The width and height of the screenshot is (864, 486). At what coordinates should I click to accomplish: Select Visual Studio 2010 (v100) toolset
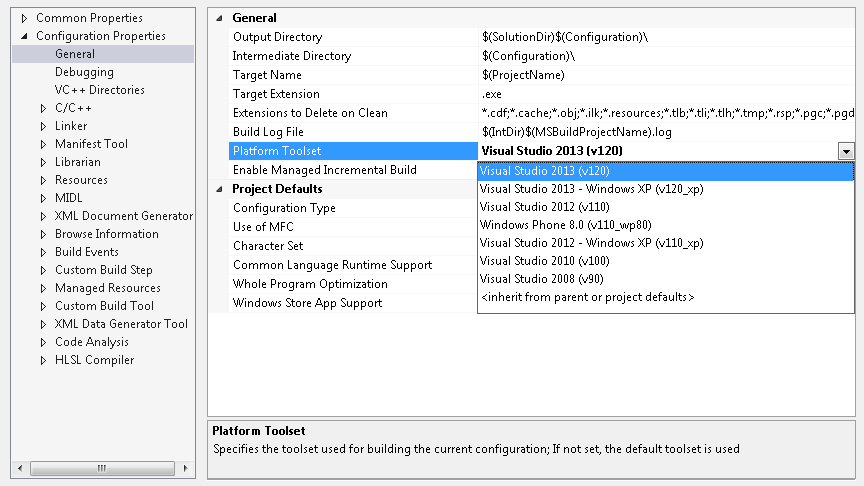tap(544, 261)
